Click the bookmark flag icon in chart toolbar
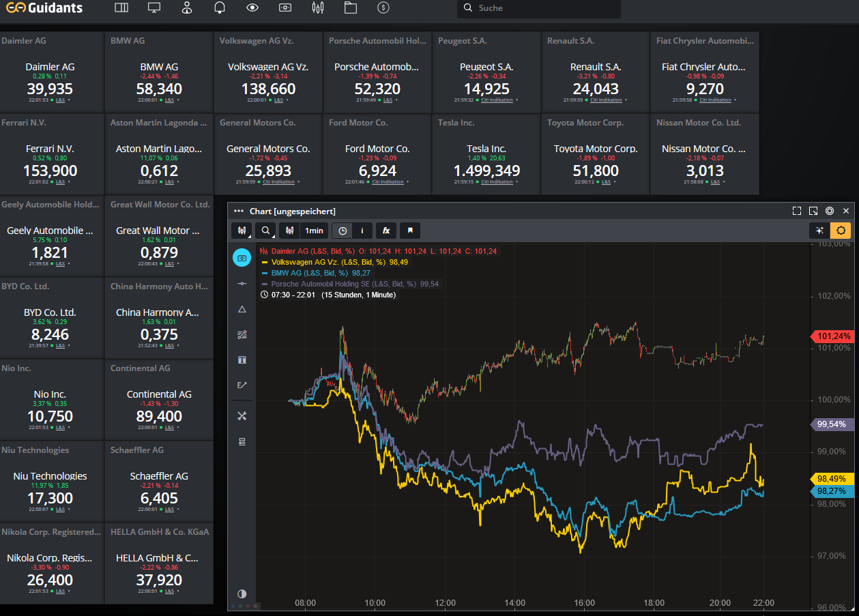Image resolution: width=859 pixels, height=616 pixels. tap(410, 231)
